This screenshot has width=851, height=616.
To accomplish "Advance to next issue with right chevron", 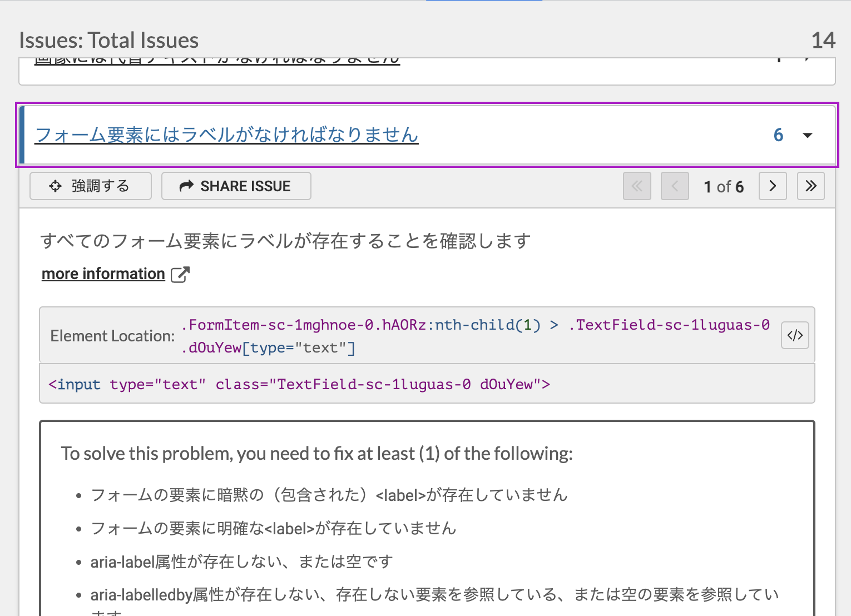I will (x=773, y=186).
